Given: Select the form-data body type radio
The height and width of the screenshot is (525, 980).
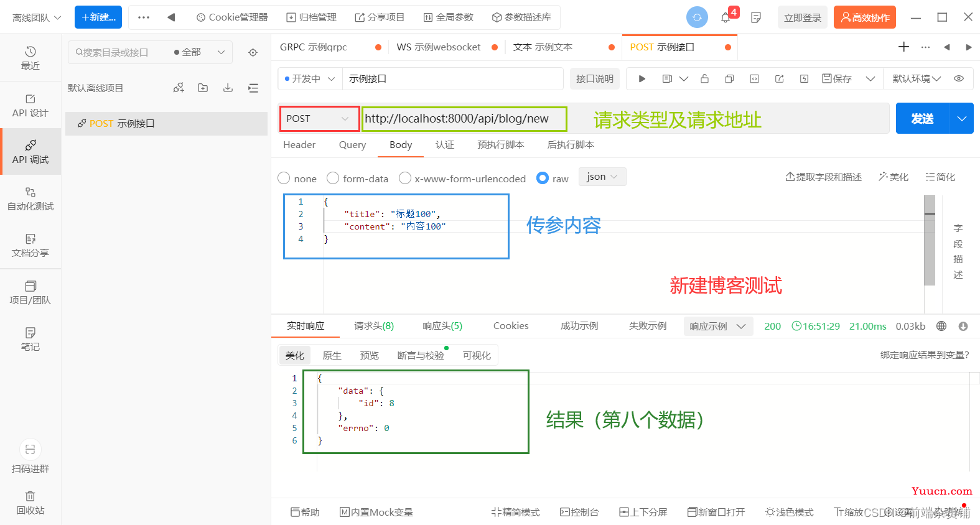Looking at the screenshot, I should point(333,178).
